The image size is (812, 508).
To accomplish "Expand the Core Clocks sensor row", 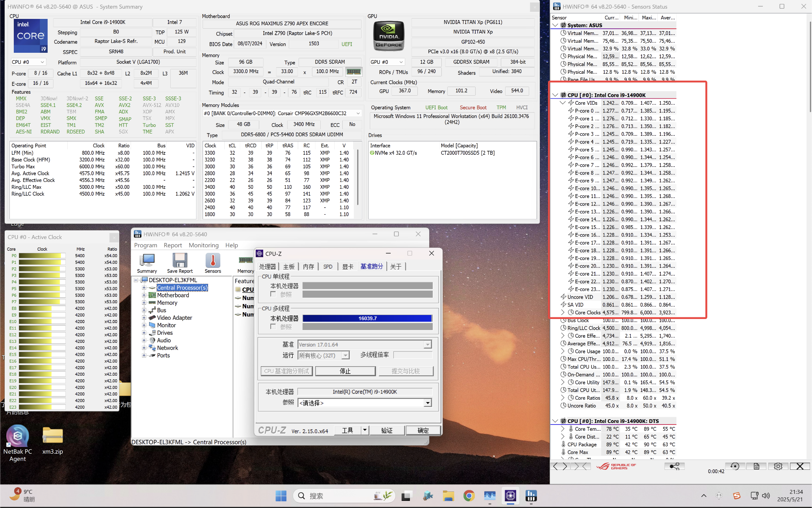I will click(x=563, y=312).
